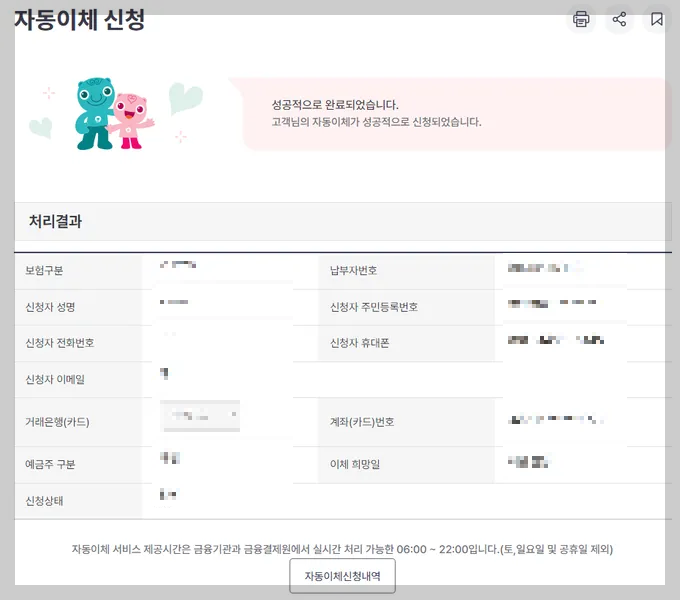The image size is (680, 600).
Task: Click the 신청자 휴대폰 label
Action: tap(360, 343)
